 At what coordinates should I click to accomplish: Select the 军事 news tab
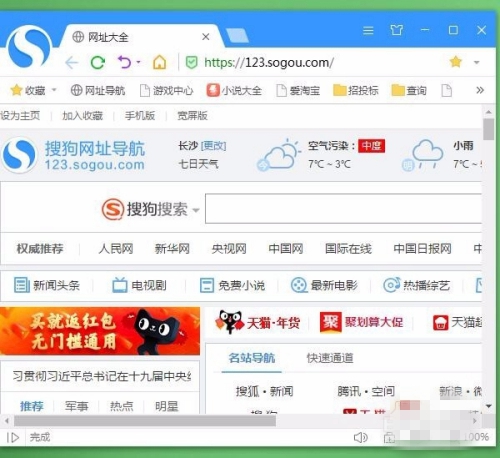pyautogui.click(x=76, y=406)
